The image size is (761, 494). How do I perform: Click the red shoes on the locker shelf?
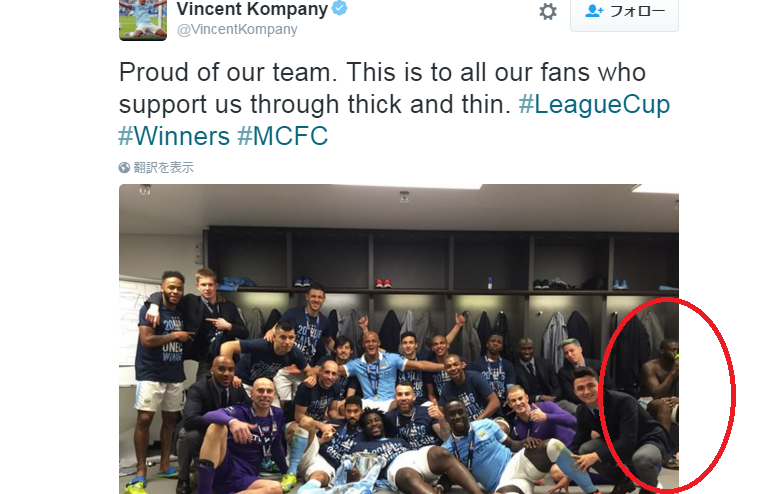[383, 282]
